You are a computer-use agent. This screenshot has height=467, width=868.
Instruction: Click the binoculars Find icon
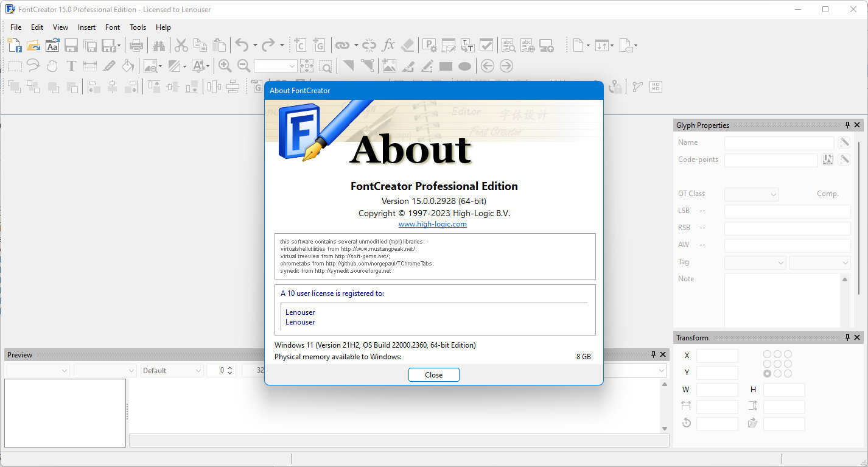tap(159, 46)
